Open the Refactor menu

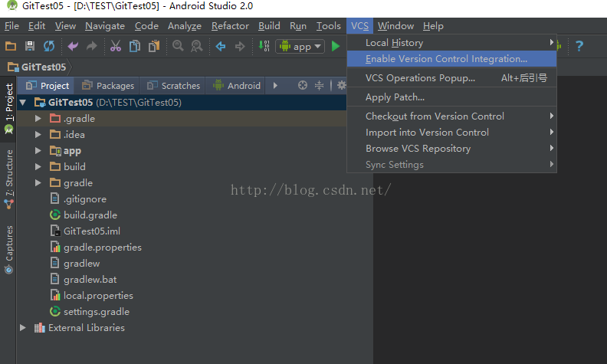point(230,26)
